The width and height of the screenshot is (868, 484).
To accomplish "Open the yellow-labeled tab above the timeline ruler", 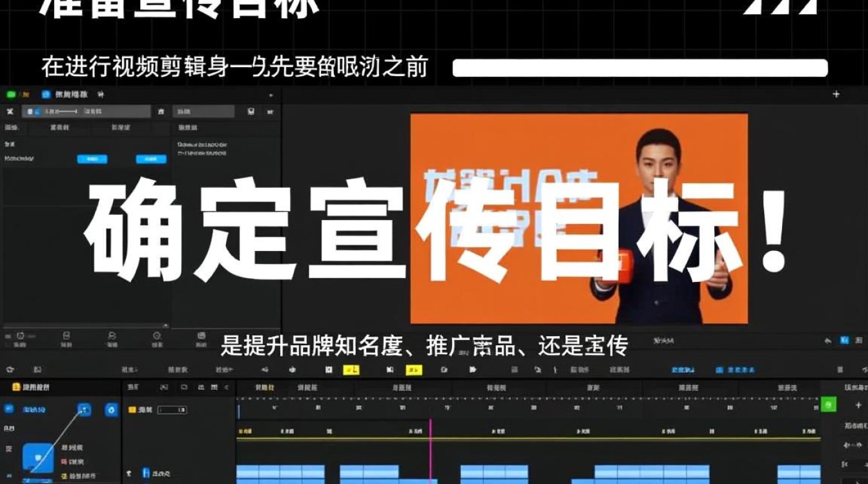I will pyautogui.click(x=264, y=388).
